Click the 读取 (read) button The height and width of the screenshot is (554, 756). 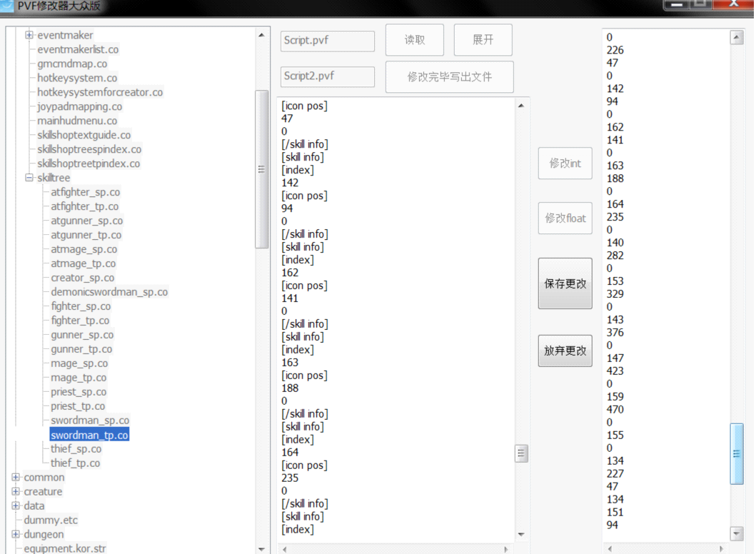point(415,40)
